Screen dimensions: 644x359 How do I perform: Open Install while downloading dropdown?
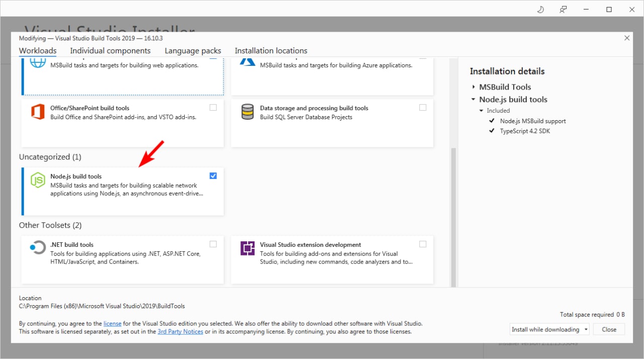pyautogui.click(x=549, y=329)
